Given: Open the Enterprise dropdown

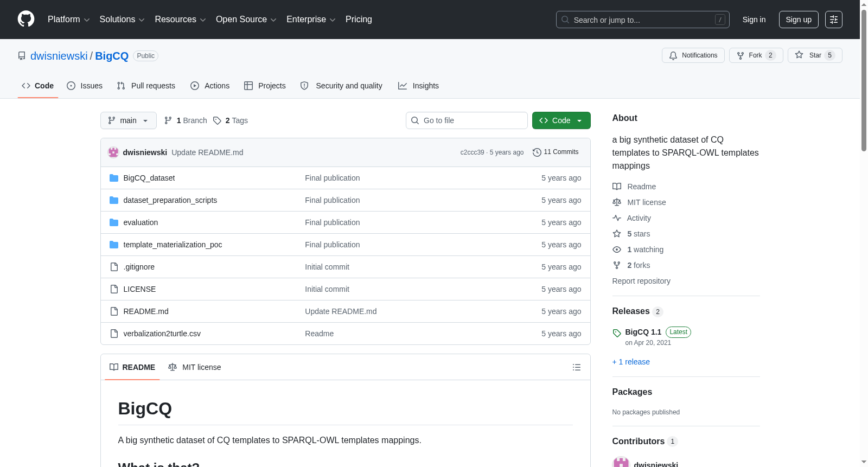Looking at the screenshot, I should (x=311, y=20).
